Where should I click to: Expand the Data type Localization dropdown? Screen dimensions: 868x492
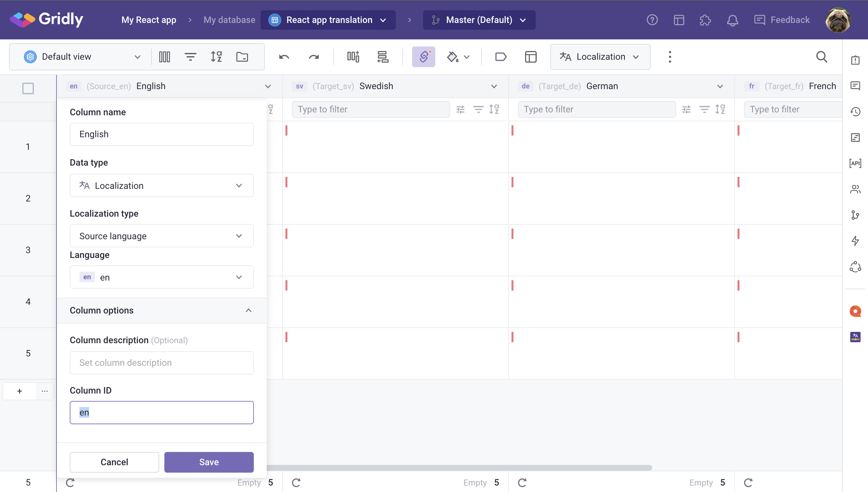click(x=161, y=186)
